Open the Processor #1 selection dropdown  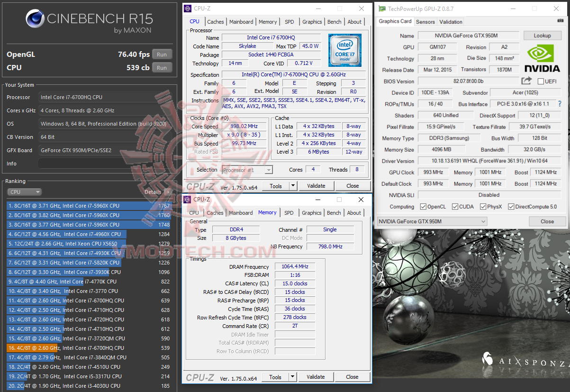247,170
